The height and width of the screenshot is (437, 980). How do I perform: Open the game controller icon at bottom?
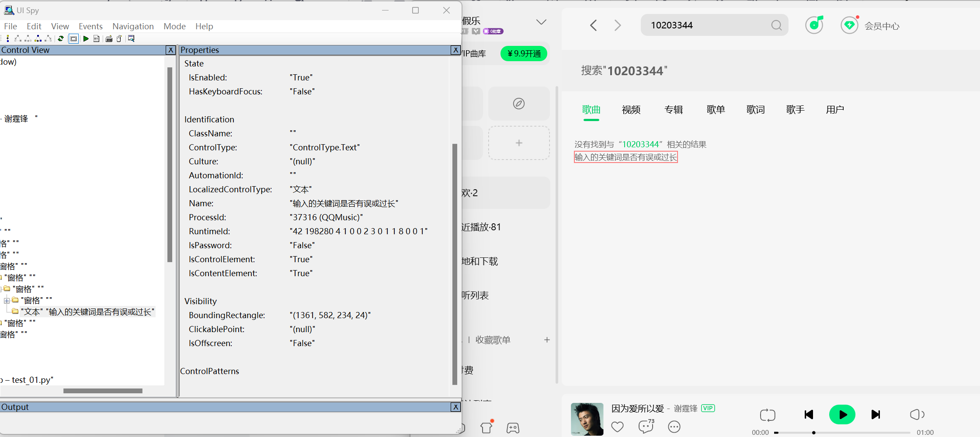[513, 428]
